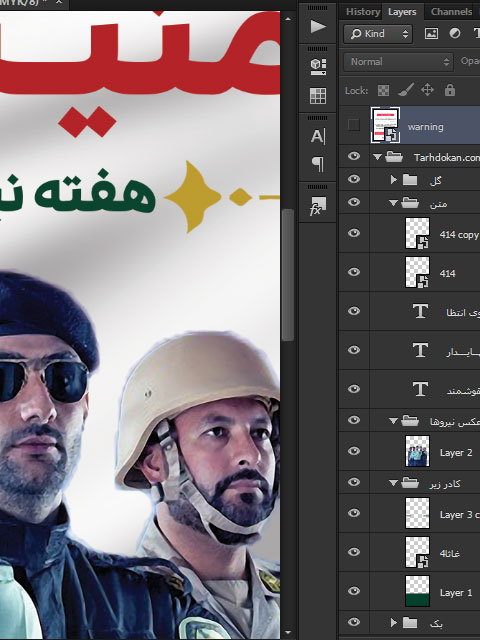Click the T icon of پایدار text layer
Screen dimensions: 480x640
420,350
